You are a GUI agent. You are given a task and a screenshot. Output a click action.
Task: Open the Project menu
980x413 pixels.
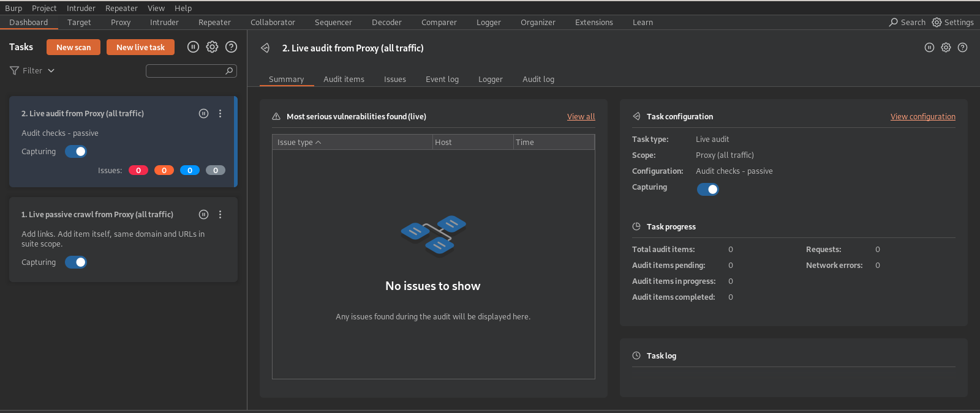44,8
